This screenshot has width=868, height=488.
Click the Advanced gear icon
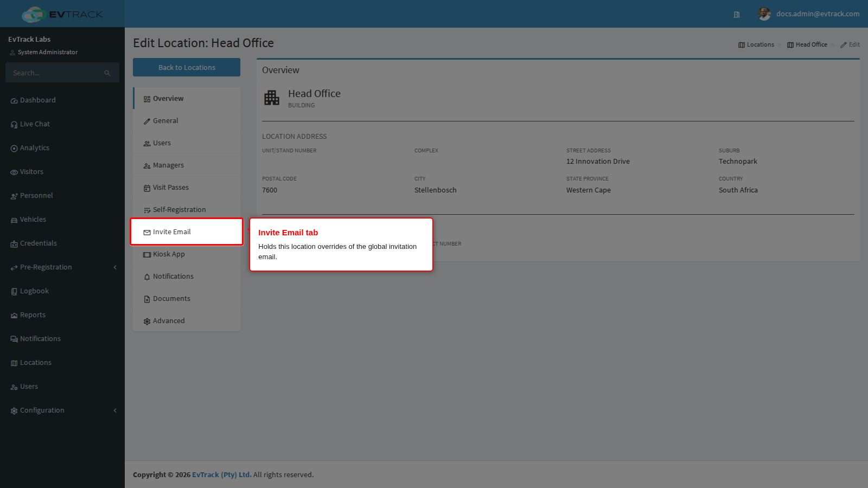click(147, 322)
